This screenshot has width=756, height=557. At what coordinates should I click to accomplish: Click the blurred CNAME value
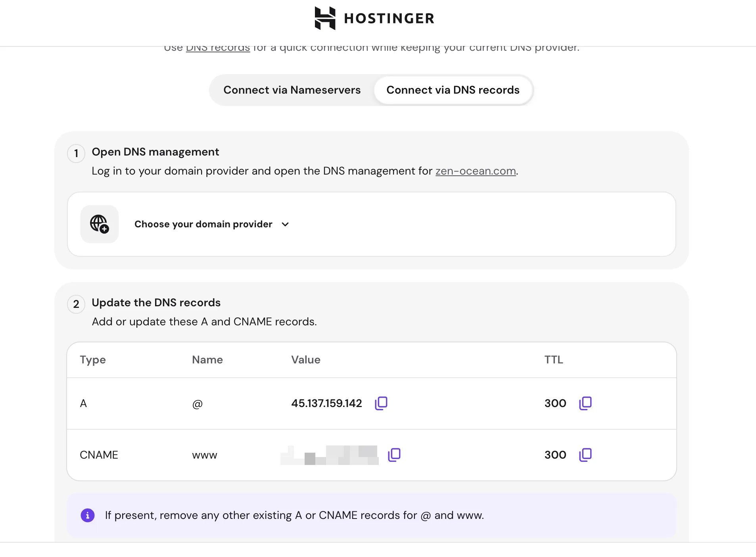(329, 455)
